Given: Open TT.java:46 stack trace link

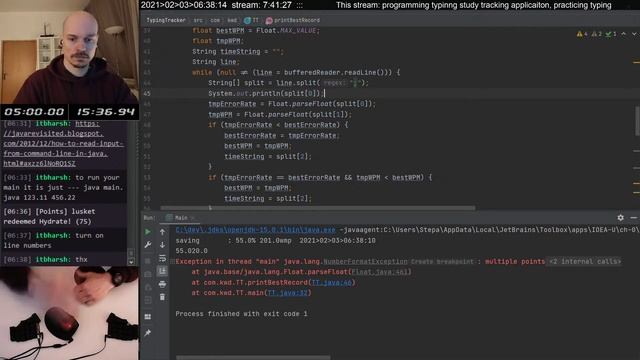Looking at the screenshot, I should click(x=331, y=282).
